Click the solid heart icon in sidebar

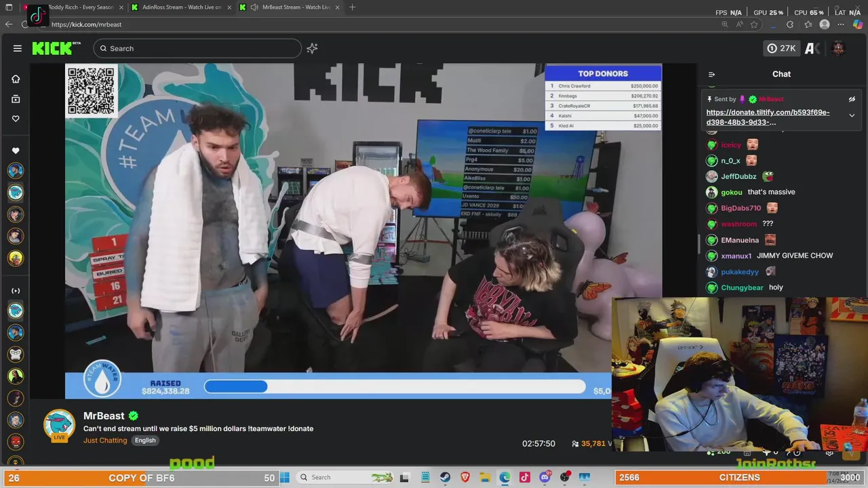16,150
